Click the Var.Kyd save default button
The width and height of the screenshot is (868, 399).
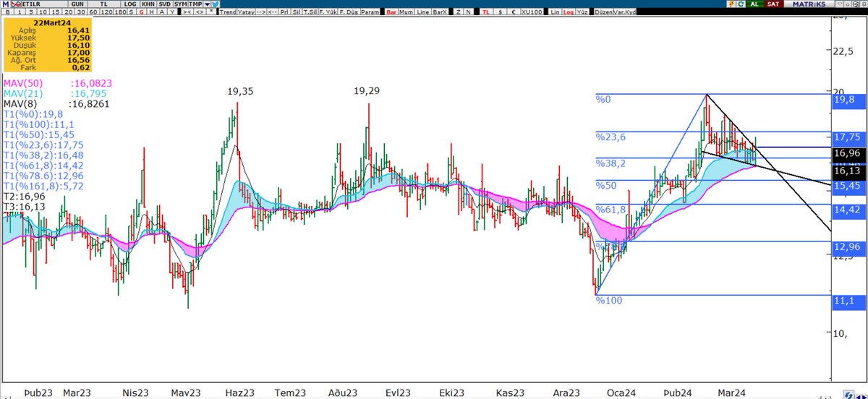[625, 12]
